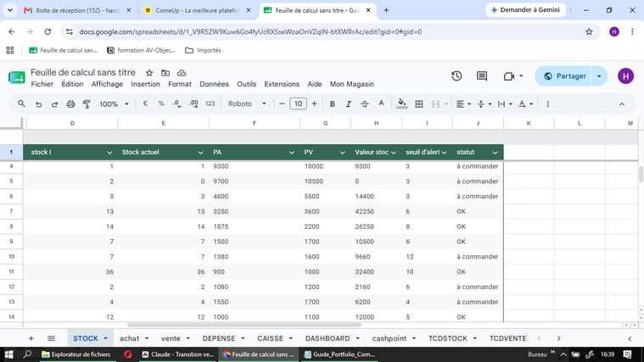This screenshot has height=362, width=644.
Task: Open the Importés bookmarks folder
Action: pos(204,50)
